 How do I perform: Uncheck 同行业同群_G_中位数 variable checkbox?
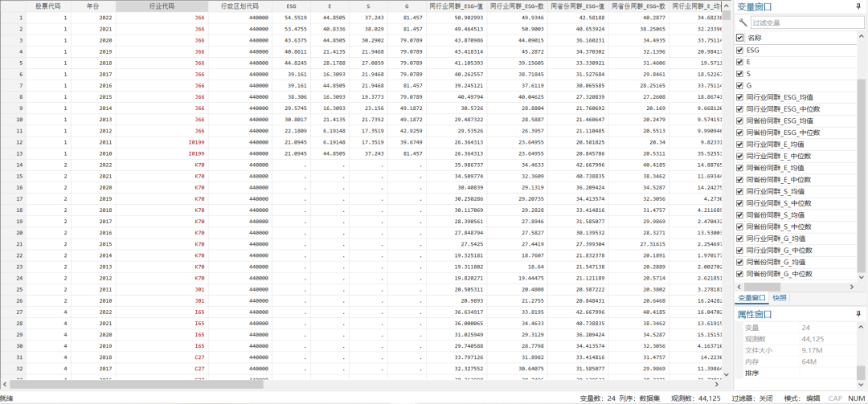pyautogui.click(x=740, y=250)
